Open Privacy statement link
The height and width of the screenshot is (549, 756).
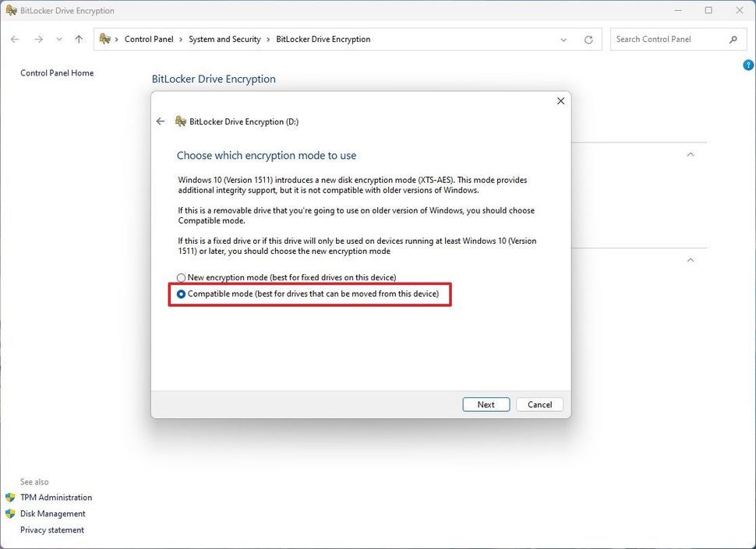52,530
